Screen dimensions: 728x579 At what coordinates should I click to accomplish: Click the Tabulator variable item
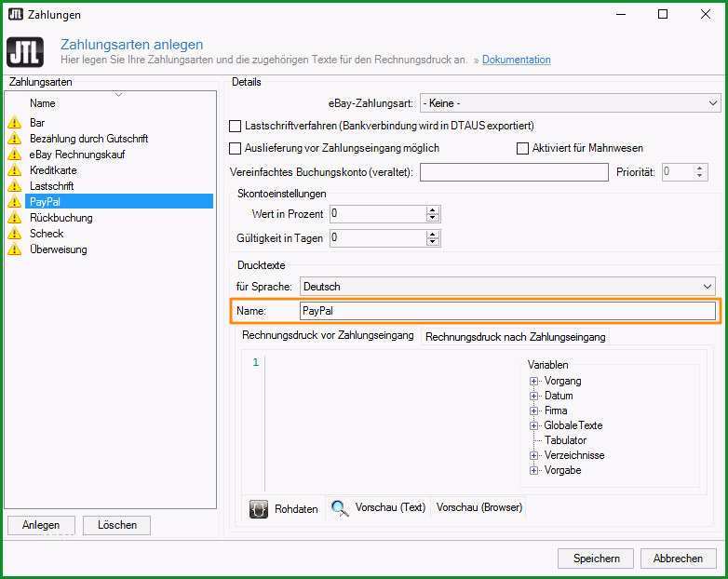(565, 440)
